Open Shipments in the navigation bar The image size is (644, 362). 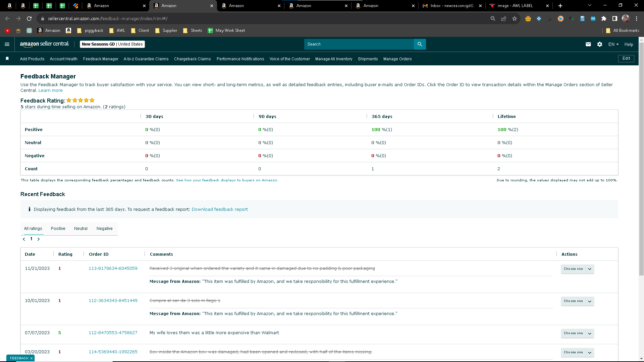368,59
